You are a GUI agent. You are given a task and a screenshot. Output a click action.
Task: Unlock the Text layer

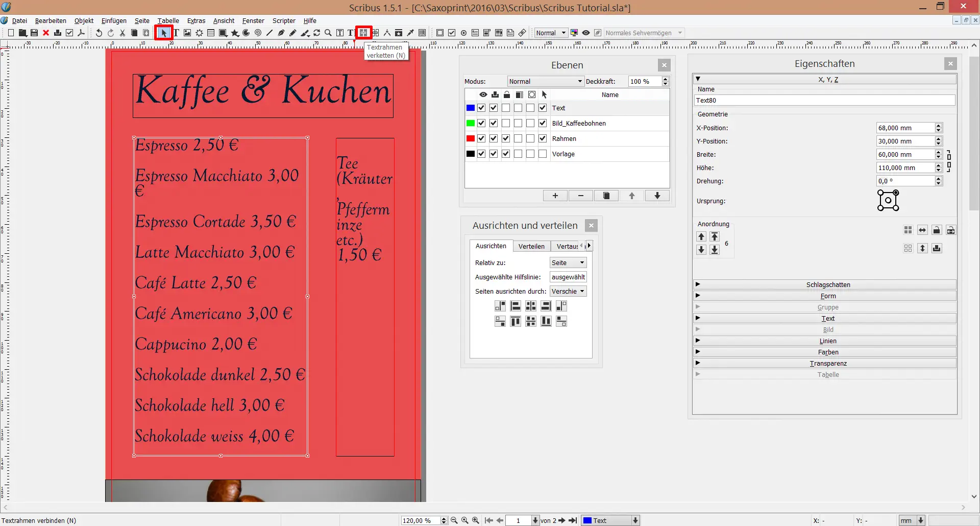(x=506, y=108)
